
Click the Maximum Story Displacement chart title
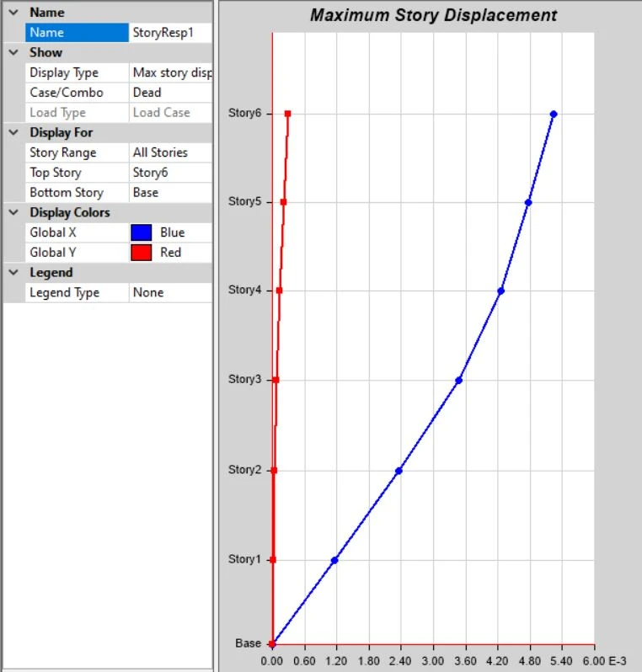pyautogui.click(x=433, y=15)
